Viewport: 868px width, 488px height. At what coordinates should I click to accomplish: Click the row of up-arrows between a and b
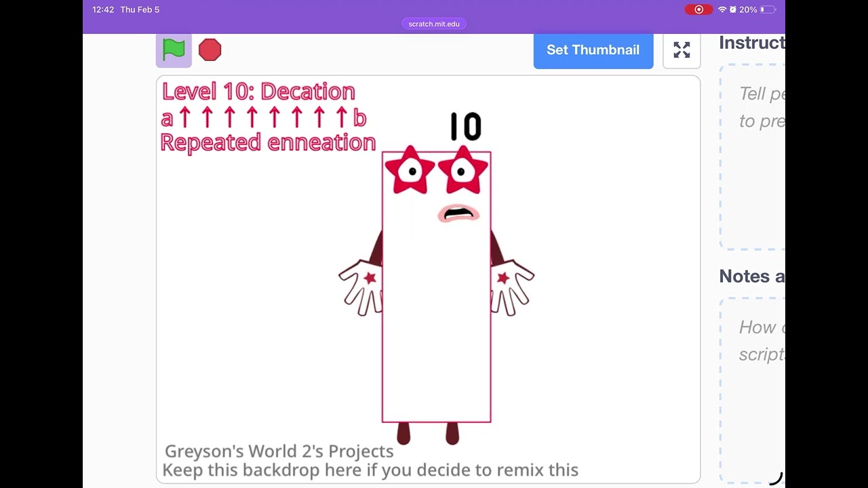(263, 118)
